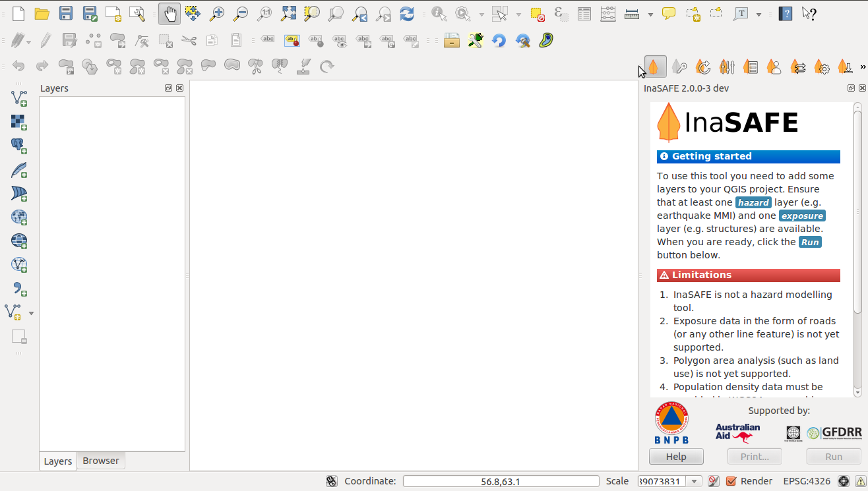
Task: Toggle extents and mouse position display
Action: (x=332, y=481)
